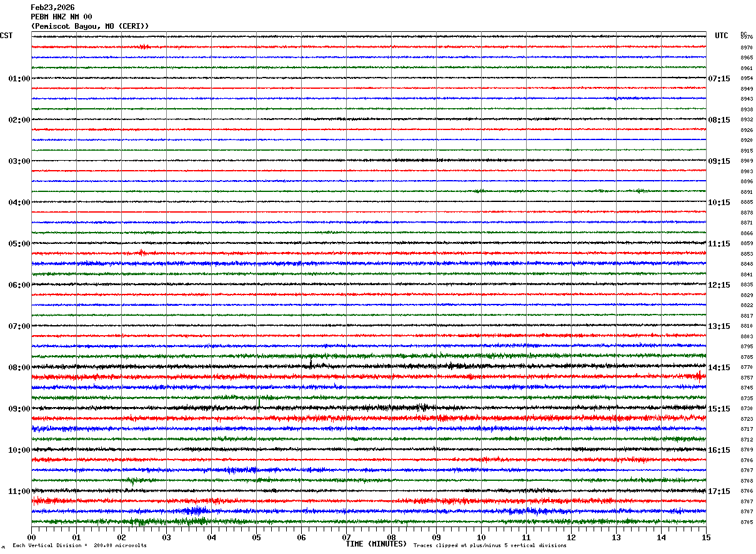
Task: Click minute tick label "14" on time axis
Action: tap(661, 537)
